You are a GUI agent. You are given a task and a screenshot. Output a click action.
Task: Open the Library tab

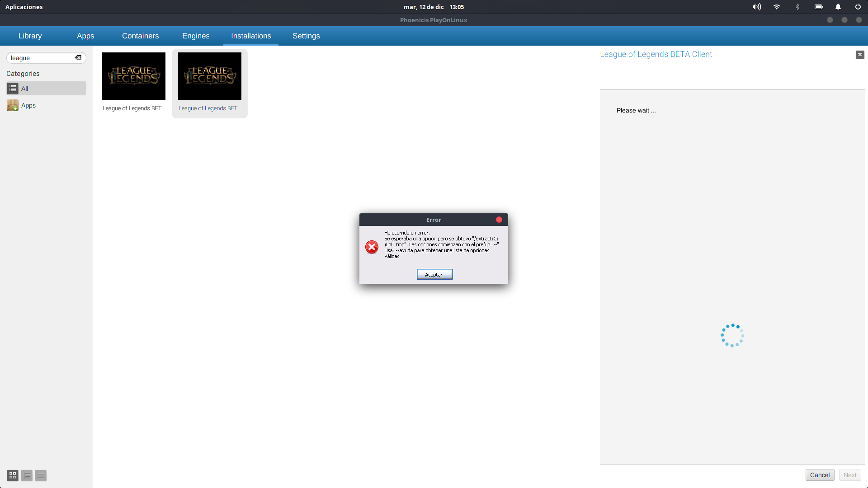pos(30,36)
